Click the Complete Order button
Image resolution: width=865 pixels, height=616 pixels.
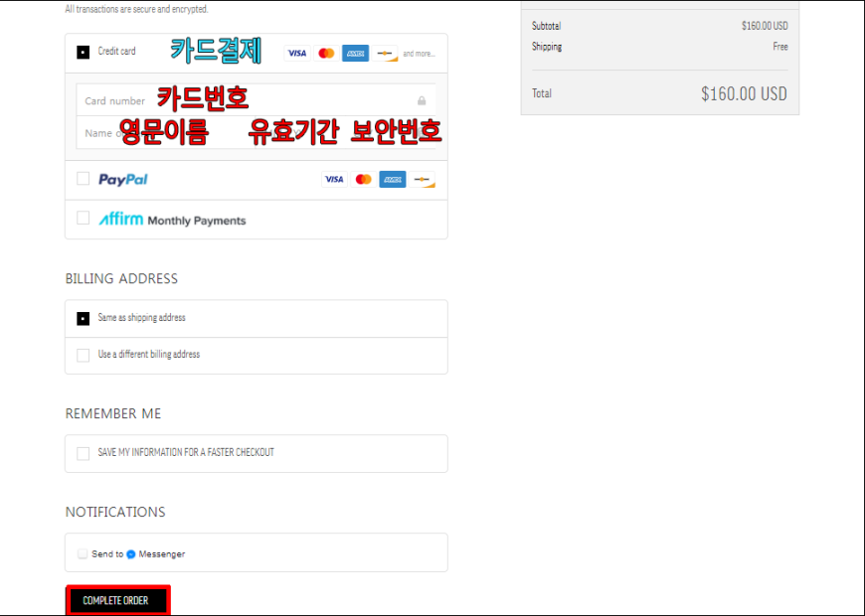[x=117, y=600]
